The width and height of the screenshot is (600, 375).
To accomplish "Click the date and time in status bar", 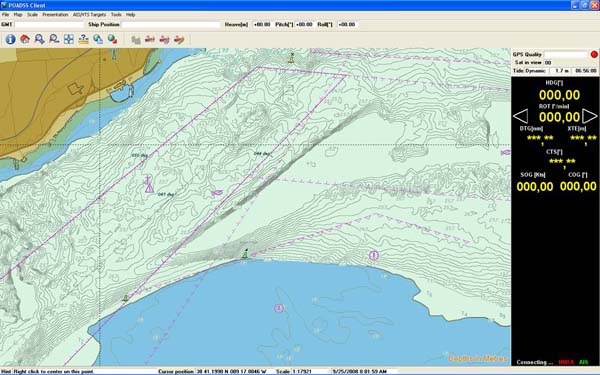I will coord(359,372).
